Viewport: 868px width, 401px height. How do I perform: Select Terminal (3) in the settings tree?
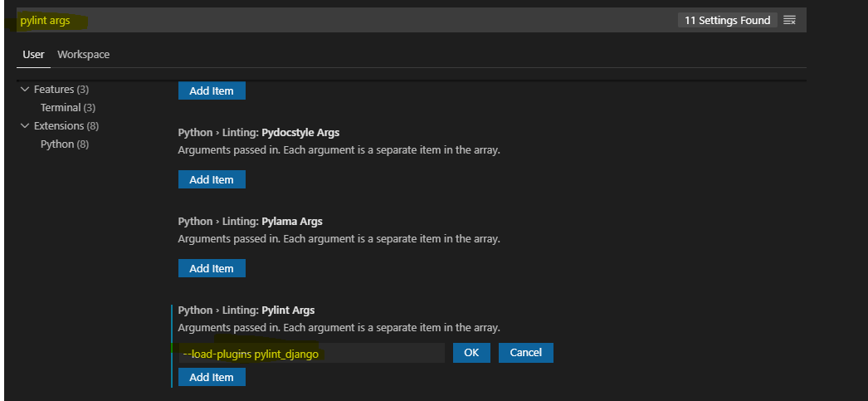(x=68, y=108)
